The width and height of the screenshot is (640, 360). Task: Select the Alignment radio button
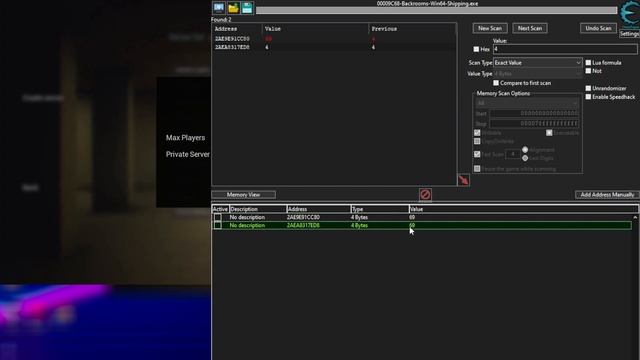click(x=525, y=150)
